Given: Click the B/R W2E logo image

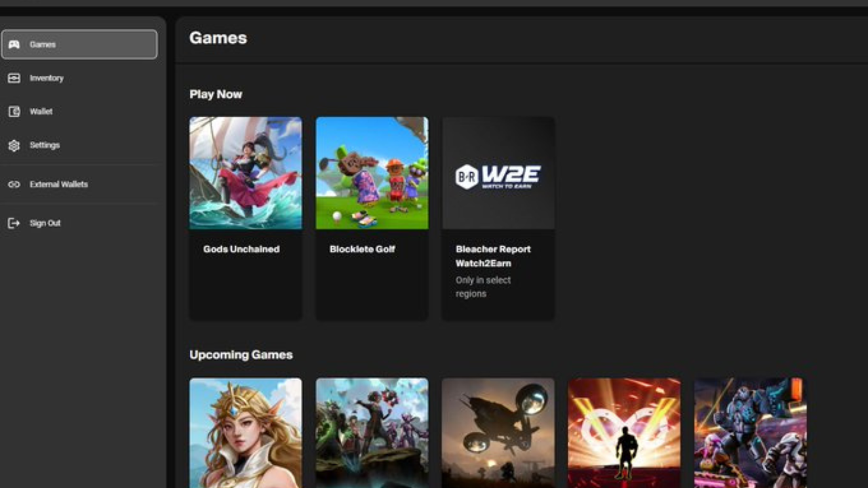Looking at the screenshot, I should (498, 176).
